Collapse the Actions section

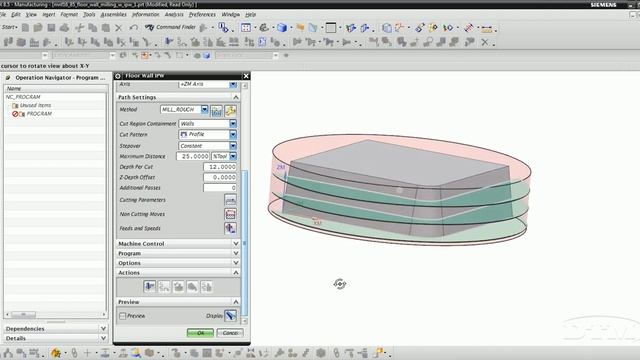point(178,273)
